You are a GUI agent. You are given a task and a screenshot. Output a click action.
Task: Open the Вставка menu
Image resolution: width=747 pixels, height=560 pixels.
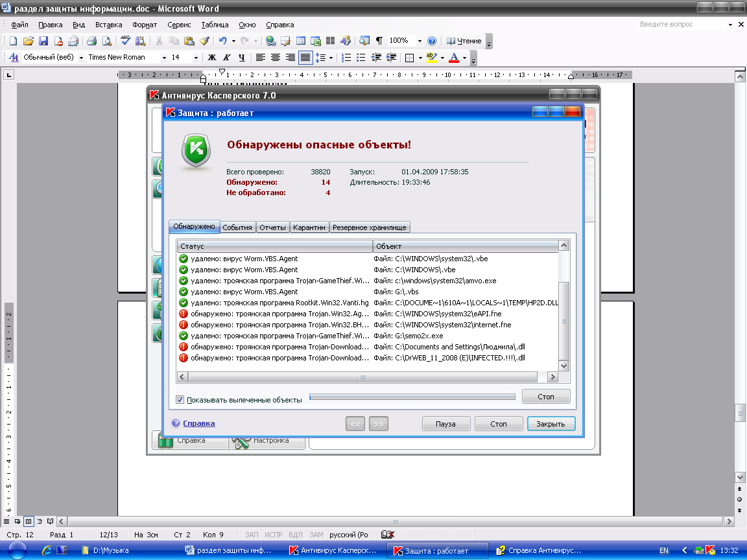coord(109,25)
